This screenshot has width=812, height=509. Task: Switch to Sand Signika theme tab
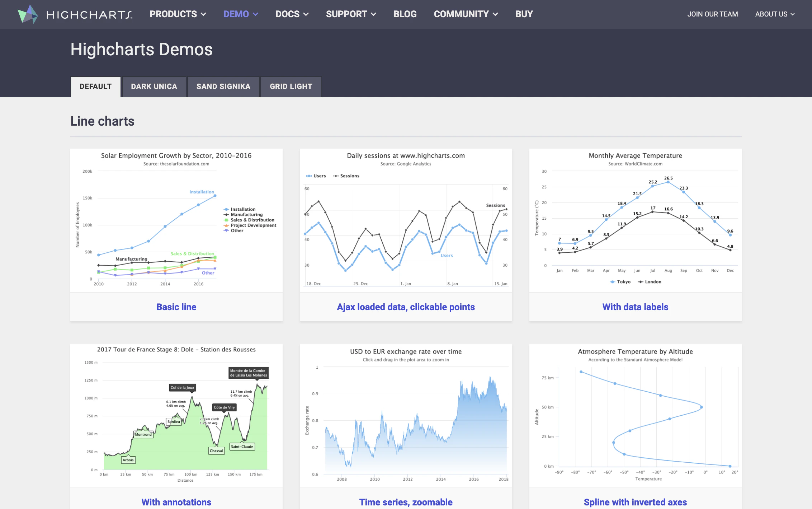coord(223,87)
